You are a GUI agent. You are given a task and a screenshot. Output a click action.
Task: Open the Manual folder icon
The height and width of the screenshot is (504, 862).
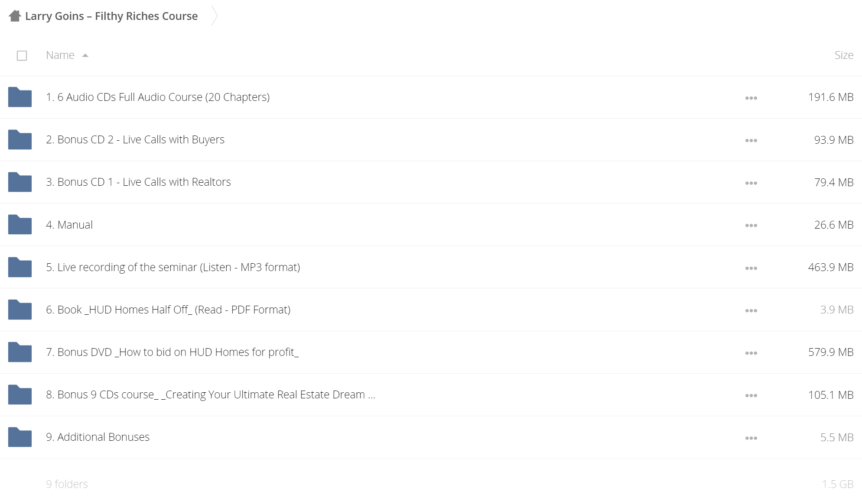[20, 224]
